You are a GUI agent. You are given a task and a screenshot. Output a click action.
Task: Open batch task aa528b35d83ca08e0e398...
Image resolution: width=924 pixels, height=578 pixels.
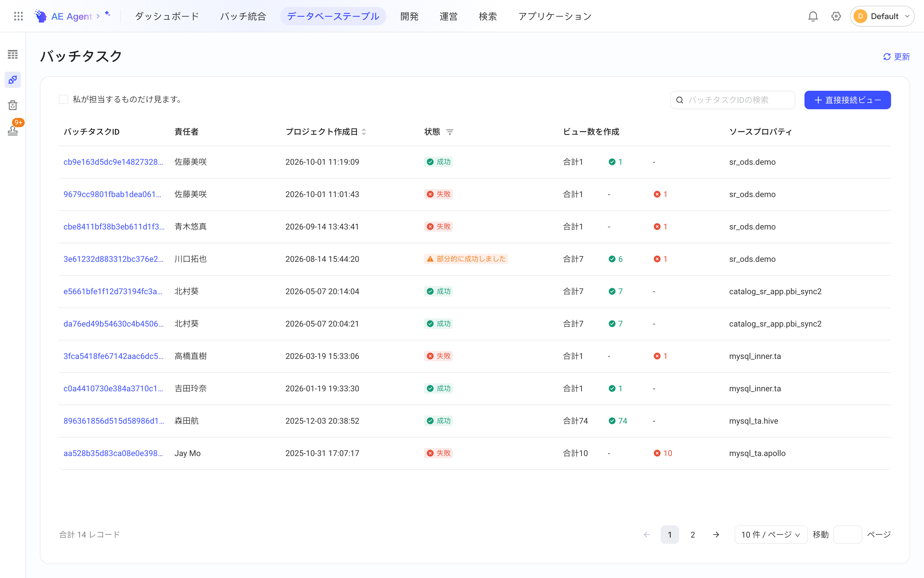(113, 453)
